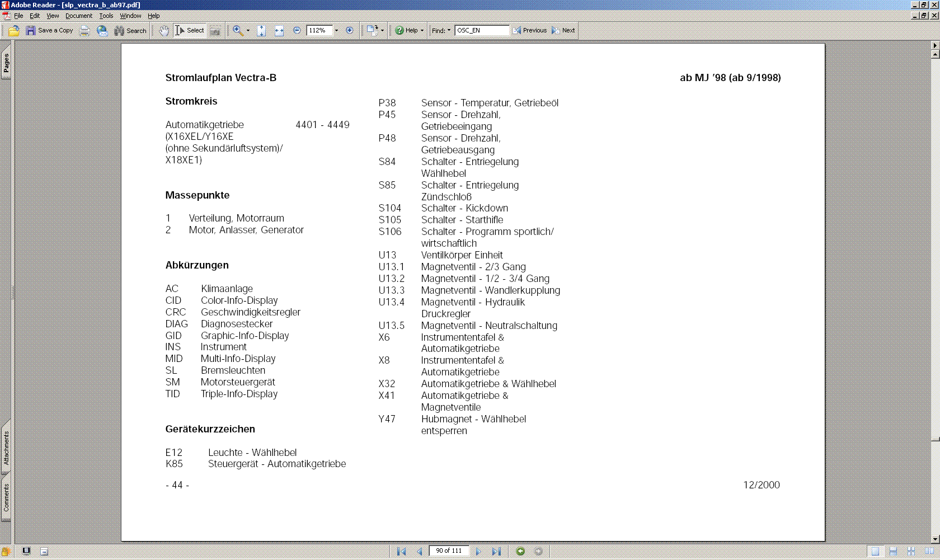Click the Open file folder icon
The height and width of the screenshot is (560, 940).
[x=14, y=31]
